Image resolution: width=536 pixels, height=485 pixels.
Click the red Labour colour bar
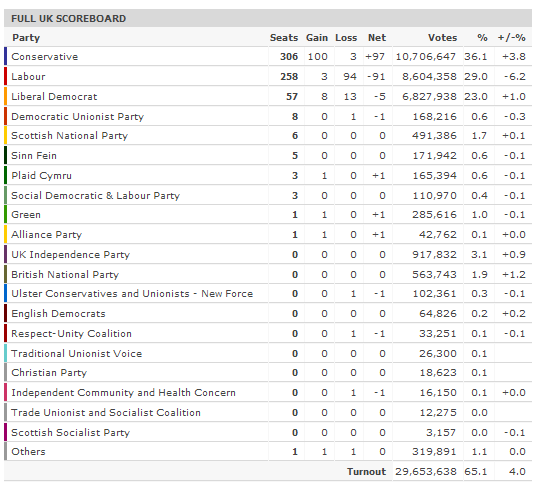(x=5, y=76)
